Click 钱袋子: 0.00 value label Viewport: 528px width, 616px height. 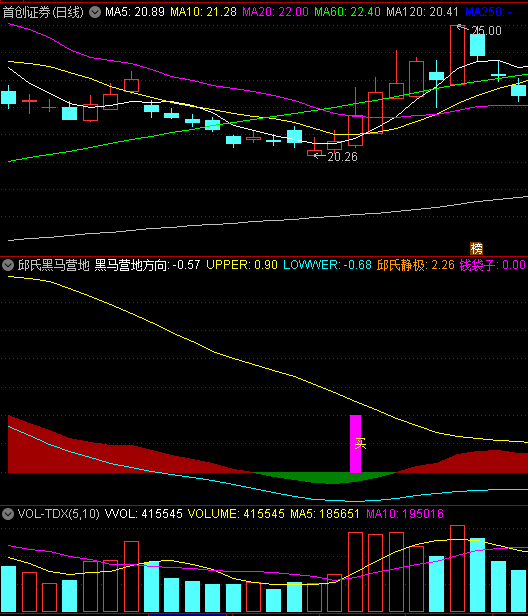(x=493, y=265)
